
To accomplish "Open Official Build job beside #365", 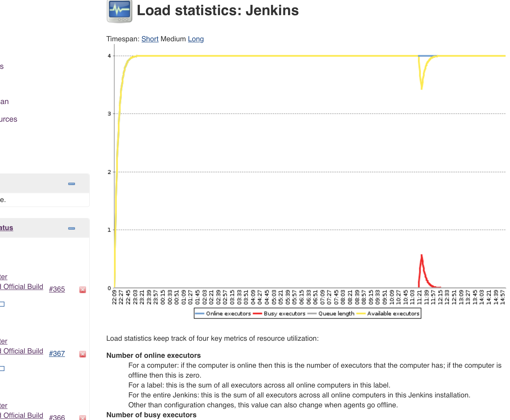I will coord(22,287).
